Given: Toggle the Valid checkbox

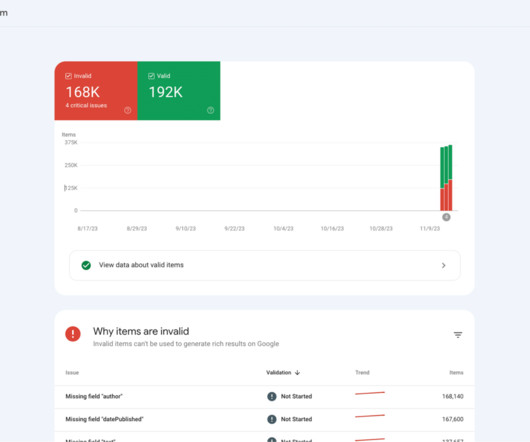Looking at the screenshot, I should click(151, 76).
